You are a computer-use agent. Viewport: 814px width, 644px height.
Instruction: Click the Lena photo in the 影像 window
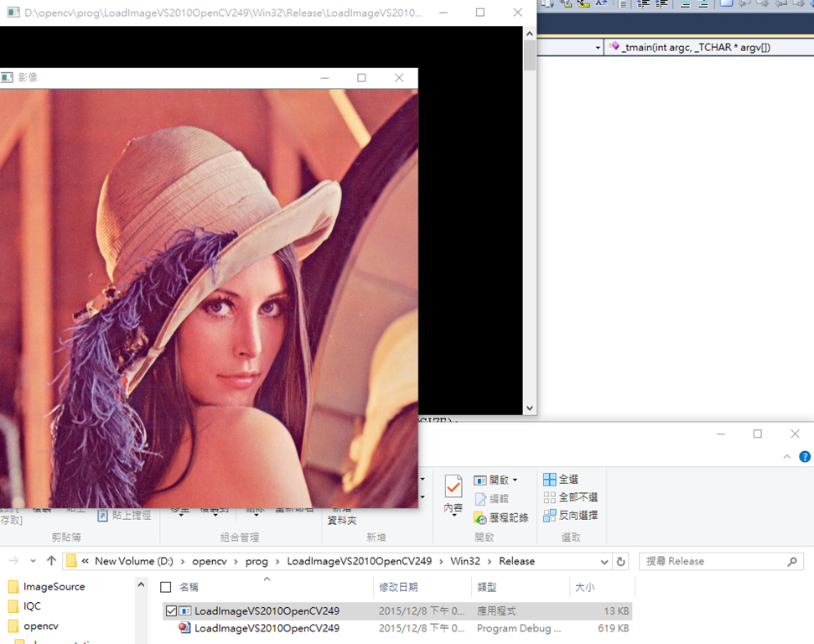click(209, 299)
